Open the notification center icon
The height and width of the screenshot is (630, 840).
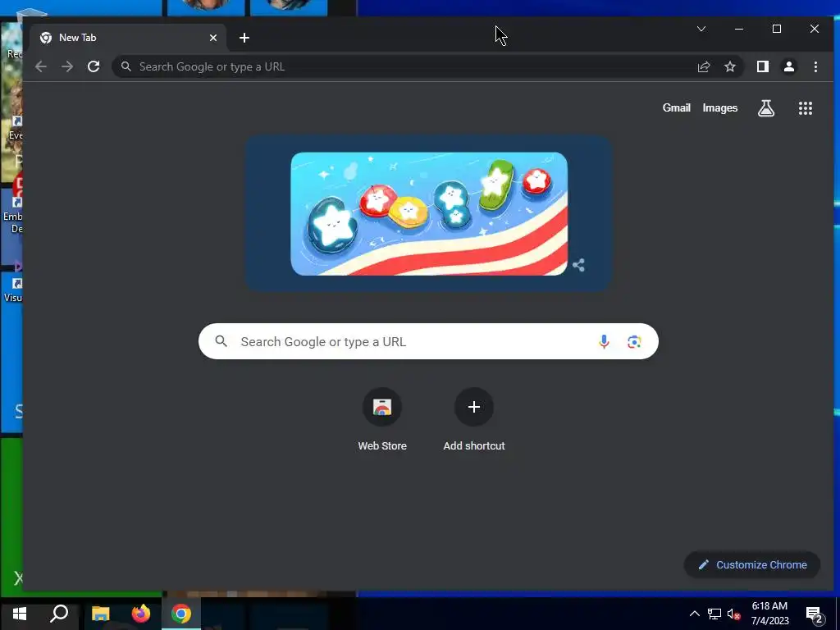click(x=815, y=614)
